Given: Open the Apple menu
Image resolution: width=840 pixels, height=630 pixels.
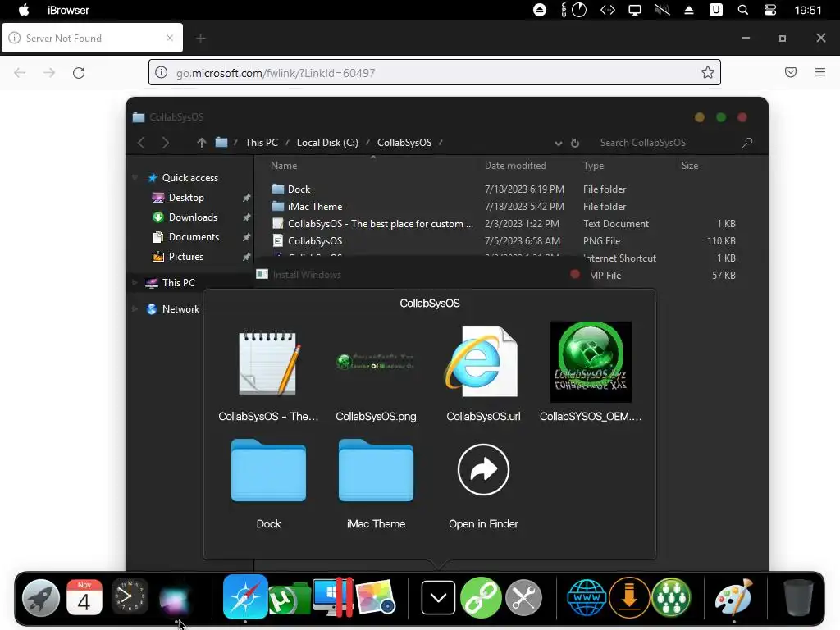Looking at the screenshot, I should [24, 10].
